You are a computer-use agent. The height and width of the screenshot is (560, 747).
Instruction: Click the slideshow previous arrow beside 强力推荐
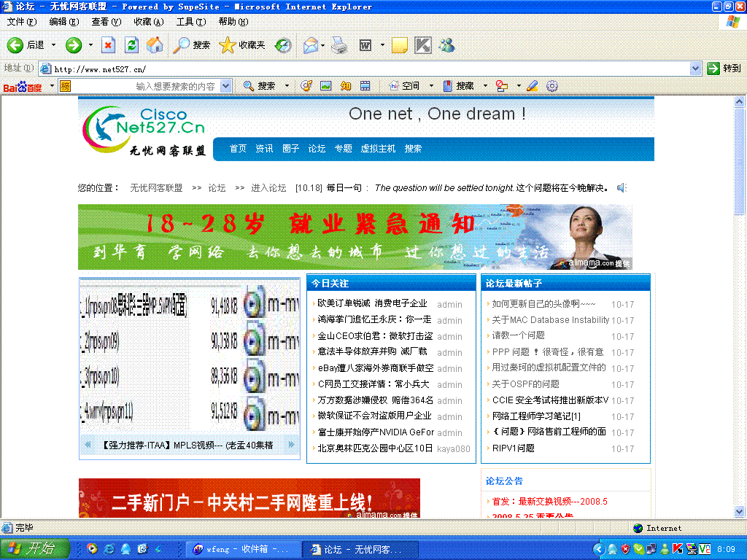click(x=88, y=445)
